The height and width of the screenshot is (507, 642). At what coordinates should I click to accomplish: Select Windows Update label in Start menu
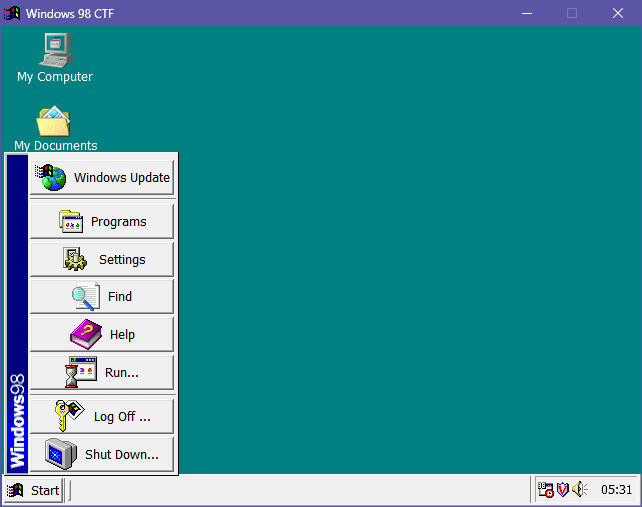click(122, 178)
